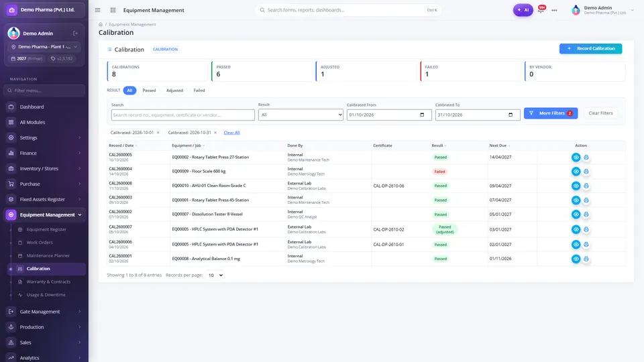Expand the Finance menu
Image resolution: width=644 pixels, height=362 pixels.
pos(44,153)
